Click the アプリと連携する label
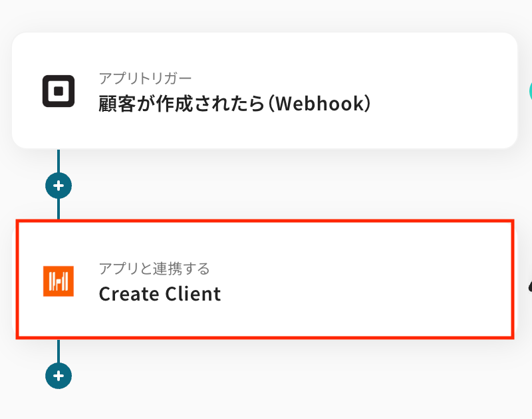The image size is (532, 419). point(154,269)
